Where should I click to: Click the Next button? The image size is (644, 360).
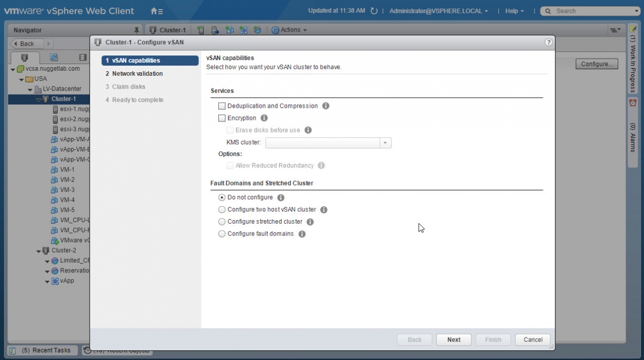click(x=454, y=340)
